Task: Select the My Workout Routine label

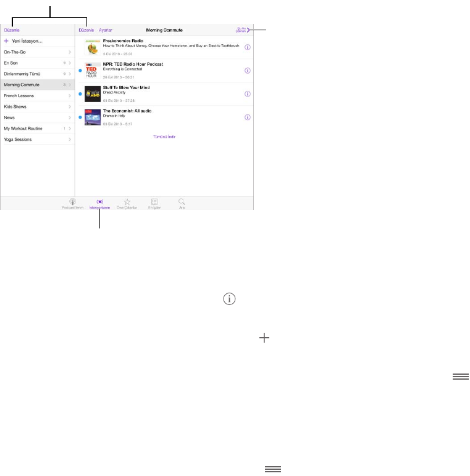Action: point(23,128)
